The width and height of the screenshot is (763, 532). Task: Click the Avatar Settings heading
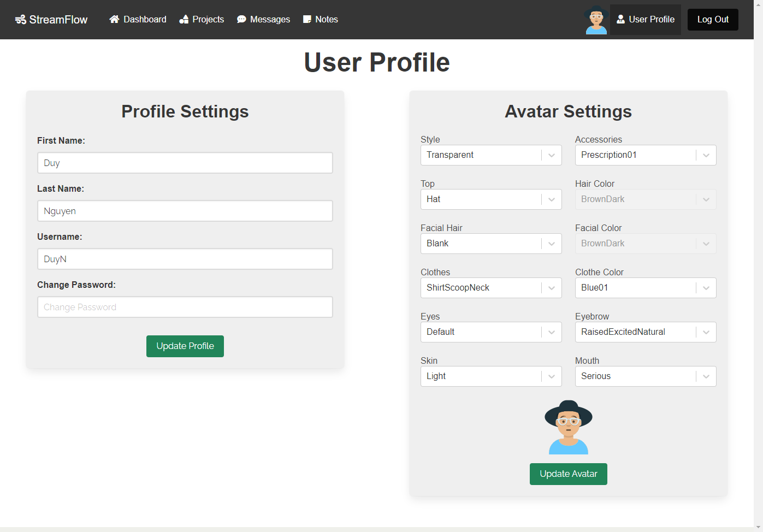coord(569,111)
